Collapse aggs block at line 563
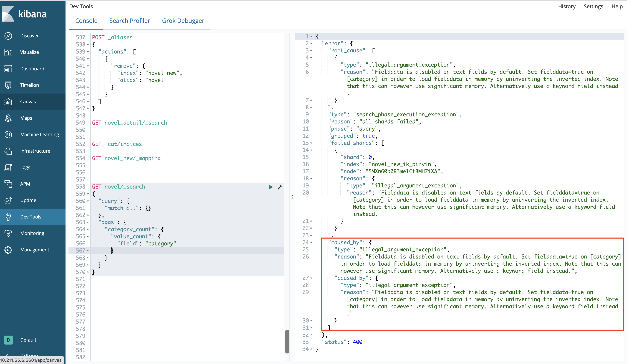 (88, 223)
